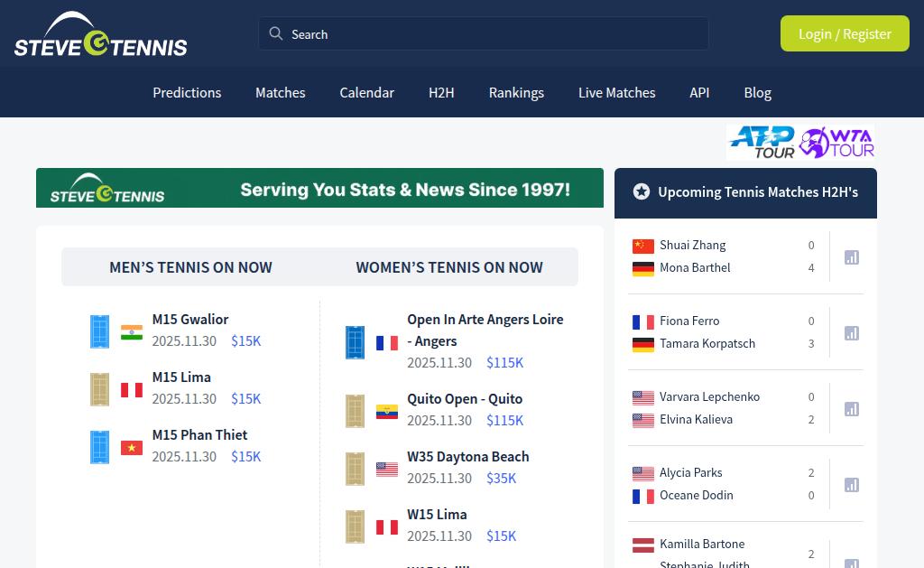Image resolution: width=924 pixels, height=568 pixels.
Task: Click the blue court icon for M15 Phan Thiet
Action: point(99,447)
